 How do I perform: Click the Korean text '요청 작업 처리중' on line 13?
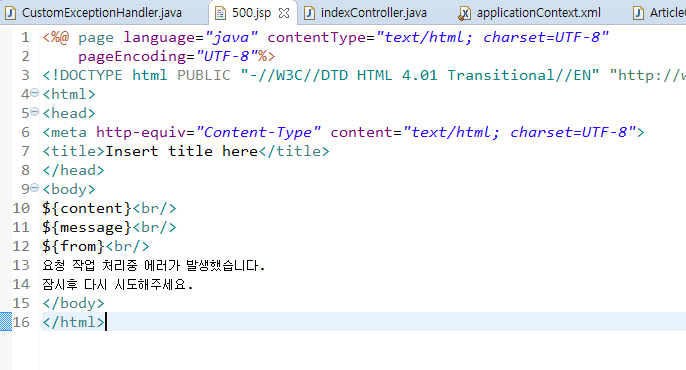point(90,265)
